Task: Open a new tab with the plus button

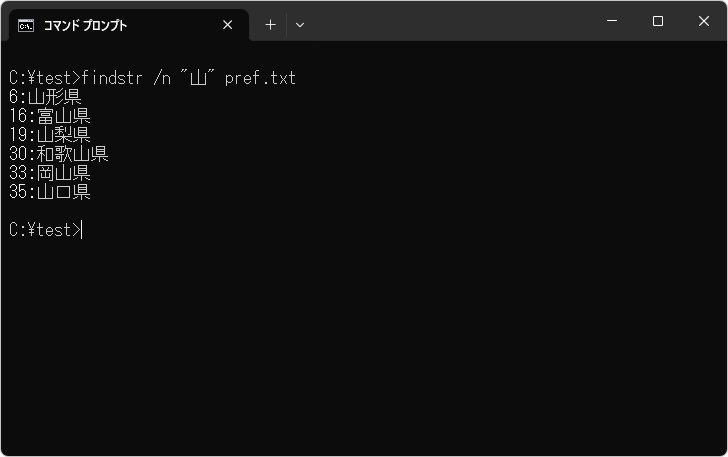Action: (270, 25)
